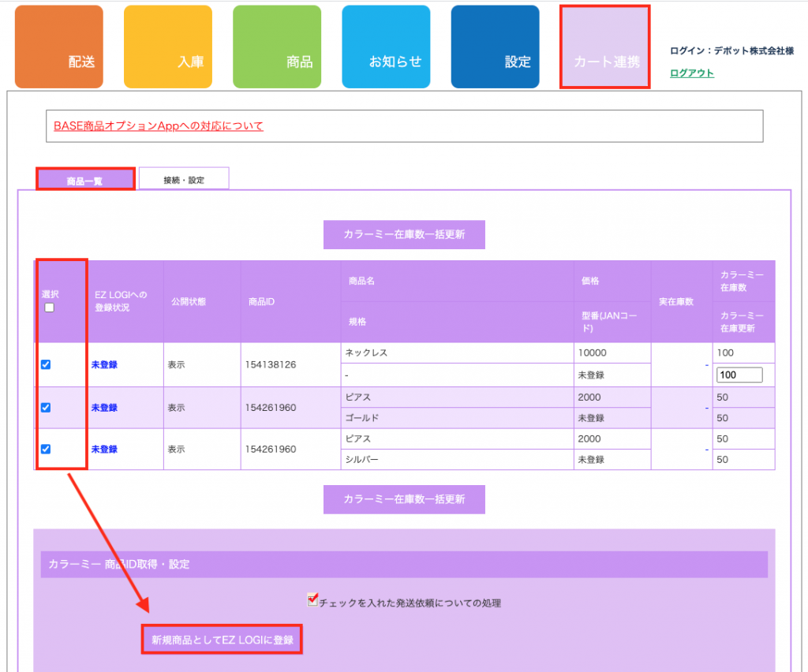The image size is (808, 672).
Task: Uncheck the シルバー ピアス row checkbox
Action: click(46, 449)
